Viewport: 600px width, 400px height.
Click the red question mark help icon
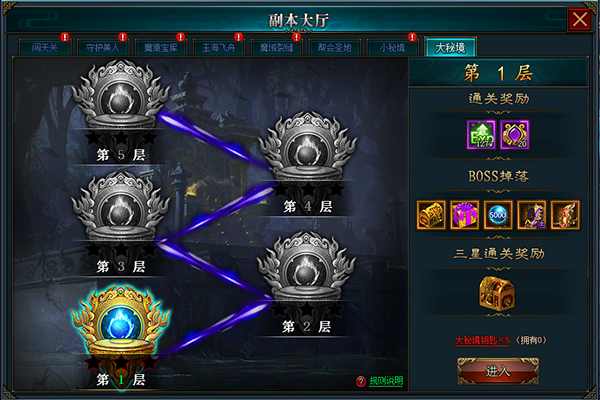point(361,381)
